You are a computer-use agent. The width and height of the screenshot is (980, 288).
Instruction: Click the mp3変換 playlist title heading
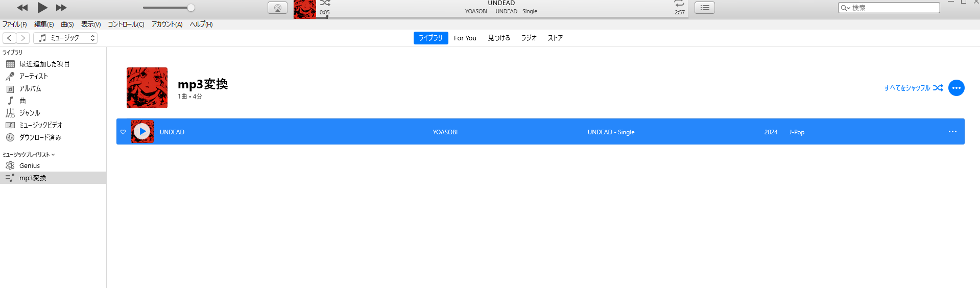click(x=203, y=84)
